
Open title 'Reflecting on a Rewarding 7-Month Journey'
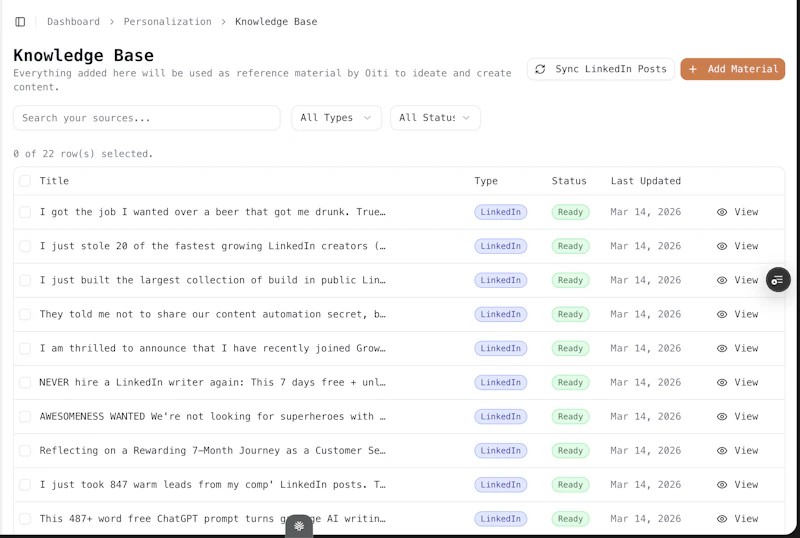point(213,451)
